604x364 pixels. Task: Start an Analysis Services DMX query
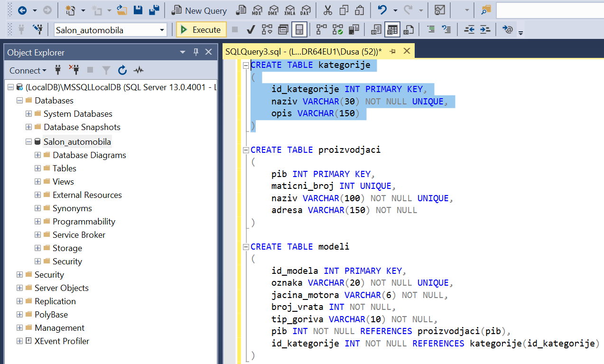click(x=273, y=10)
